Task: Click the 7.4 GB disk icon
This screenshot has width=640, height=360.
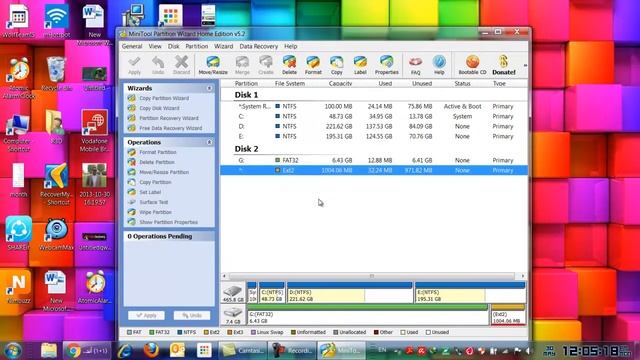Action: [x=233, y=315]
